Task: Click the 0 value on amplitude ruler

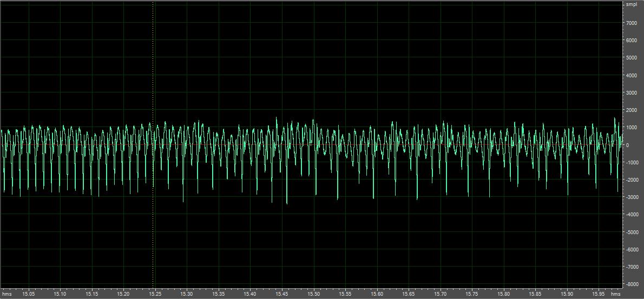Action: (x=627, y=145)
